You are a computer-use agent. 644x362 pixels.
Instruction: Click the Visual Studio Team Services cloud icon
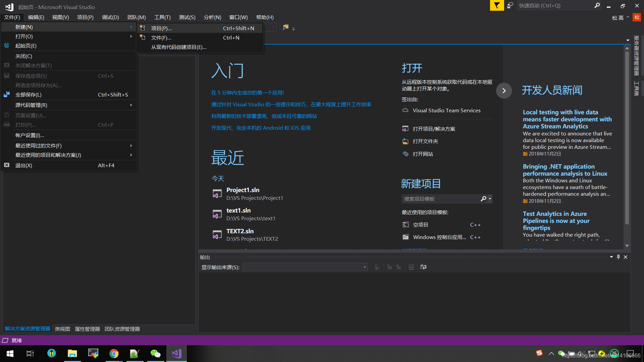point(405,110)
